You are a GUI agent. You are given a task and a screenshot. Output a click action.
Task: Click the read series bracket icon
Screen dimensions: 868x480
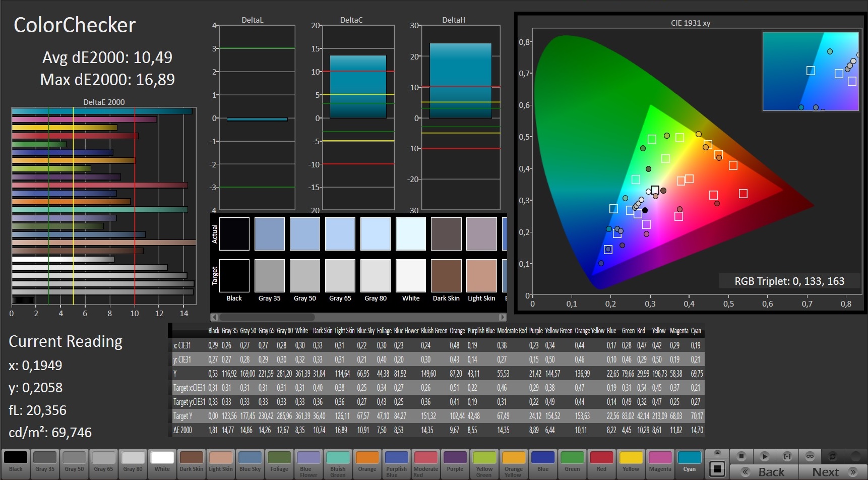787,456
